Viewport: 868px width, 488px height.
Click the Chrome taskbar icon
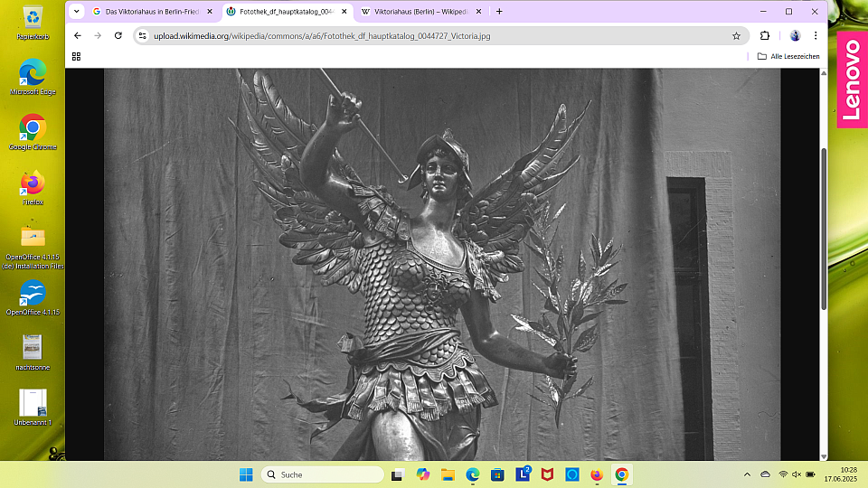point(622,474)
